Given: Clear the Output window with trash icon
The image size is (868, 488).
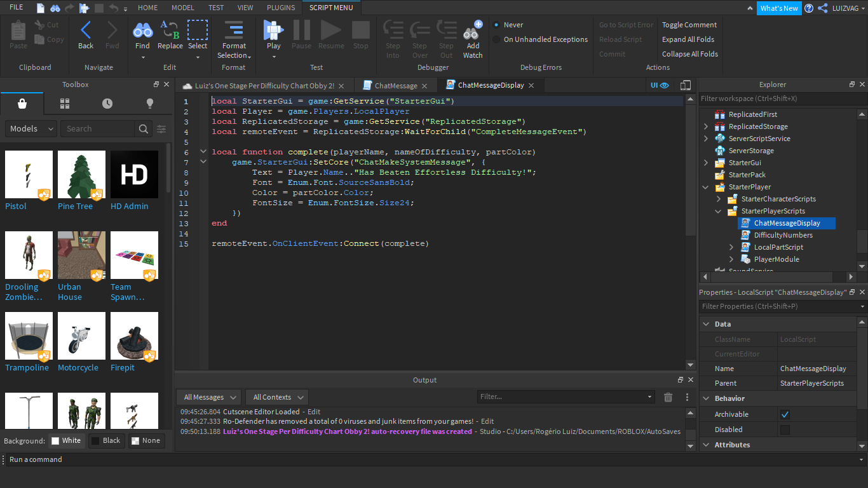Looking at the screenshot, I should click(668, 397).
